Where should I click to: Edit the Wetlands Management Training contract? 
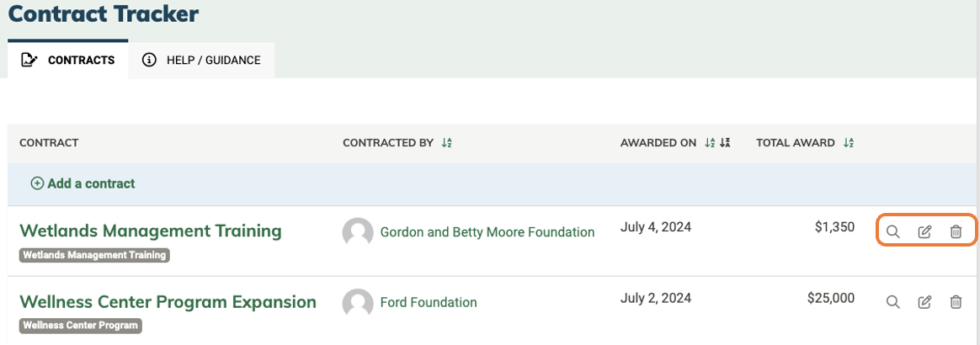point(924,232)
